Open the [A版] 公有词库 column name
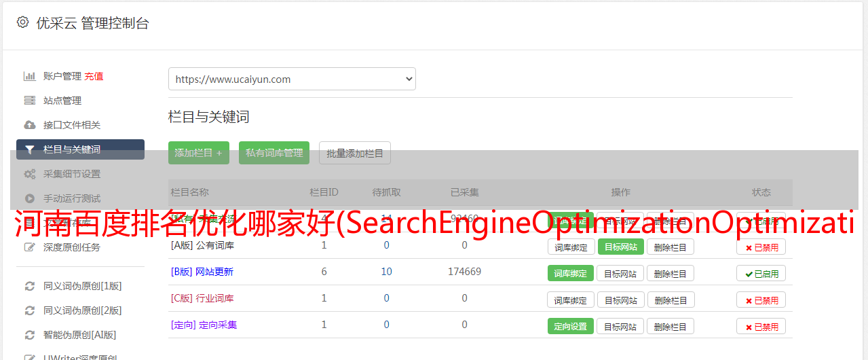868x360 pixels. coord(202,245)
